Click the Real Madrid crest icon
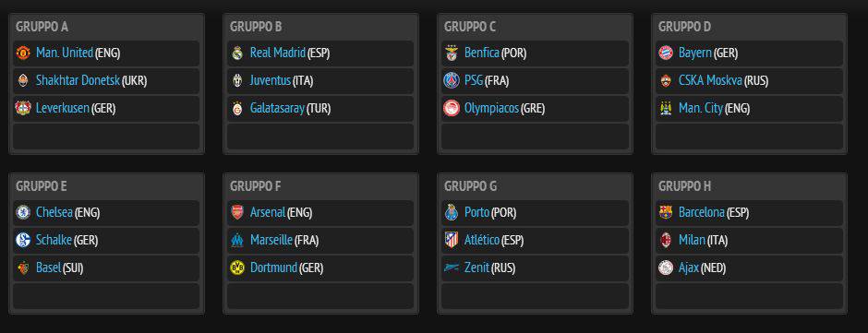This screenshot has width=868, height=333. pyautogui.click(x=237, y=54)
